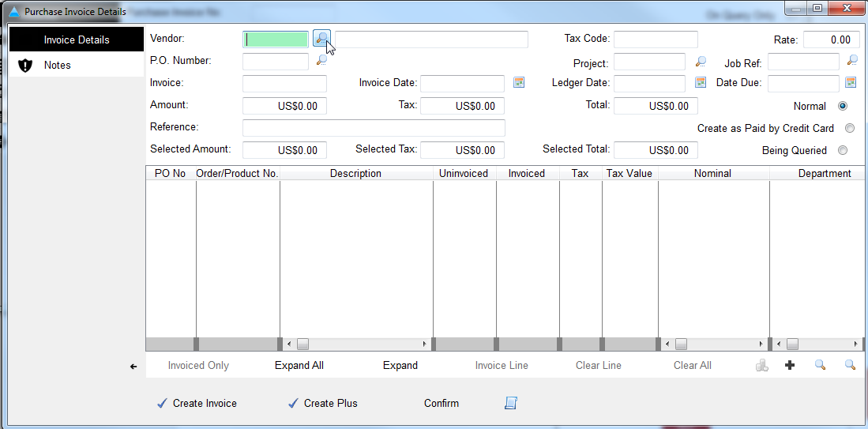Switch to the Notes tab
Image resolution: width=868 pixels, height=429 pixels.
(x=77, y=65)
